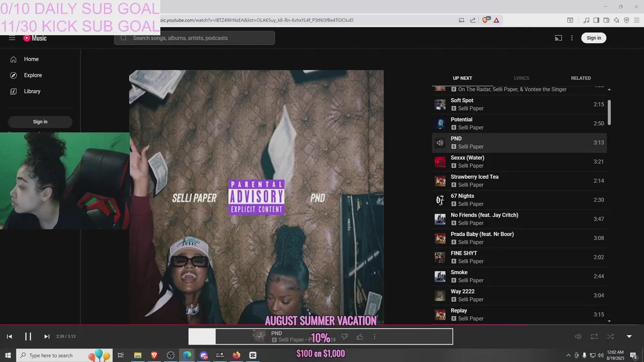Image resolution: width=644 pixels, height=362 pixels.
Task: Play Prada Baby (feat. Nr Boor)
Action: 519,238
